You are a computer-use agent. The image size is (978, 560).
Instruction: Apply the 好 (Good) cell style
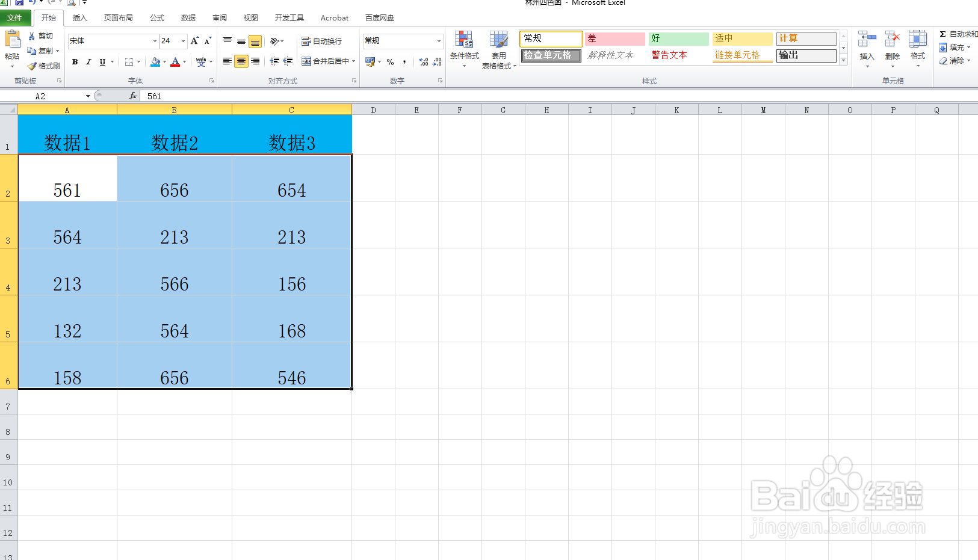(679, 38)
